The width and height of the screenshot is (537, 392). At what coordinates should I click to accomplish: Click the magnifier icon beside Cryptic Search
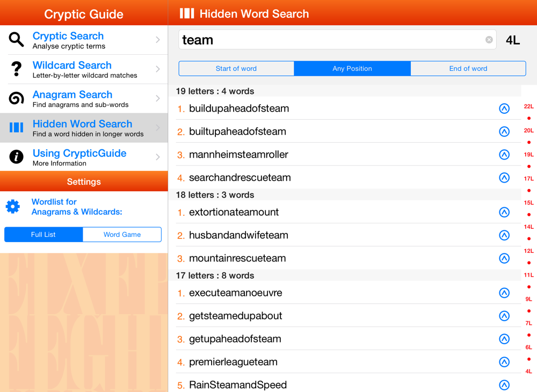(x=16, y=40)
